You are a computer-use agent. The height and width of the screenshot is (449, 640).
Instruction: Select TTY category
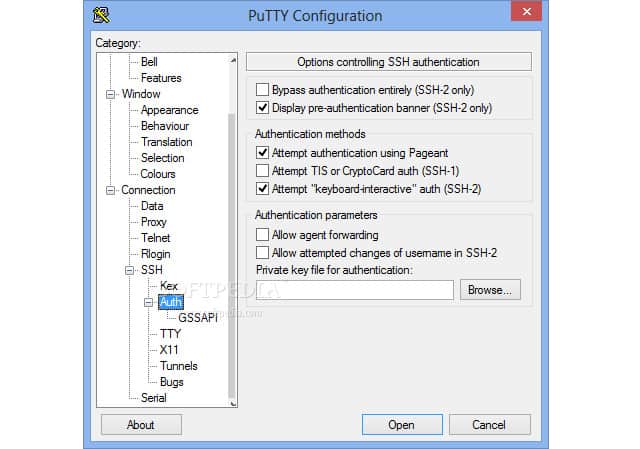click(170, 333)
